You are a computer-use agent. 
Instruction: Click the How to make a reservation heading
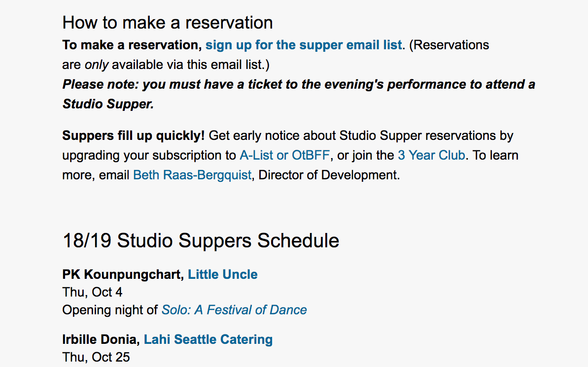point(167,23)
